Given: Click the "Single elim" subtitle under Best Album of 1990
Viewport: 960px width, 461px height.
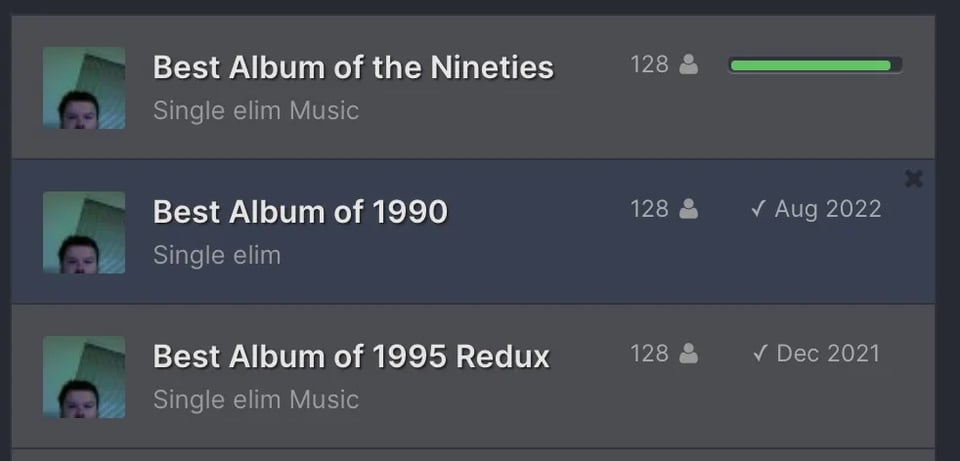Looking at the screenshot, I should tap(217, 255).
